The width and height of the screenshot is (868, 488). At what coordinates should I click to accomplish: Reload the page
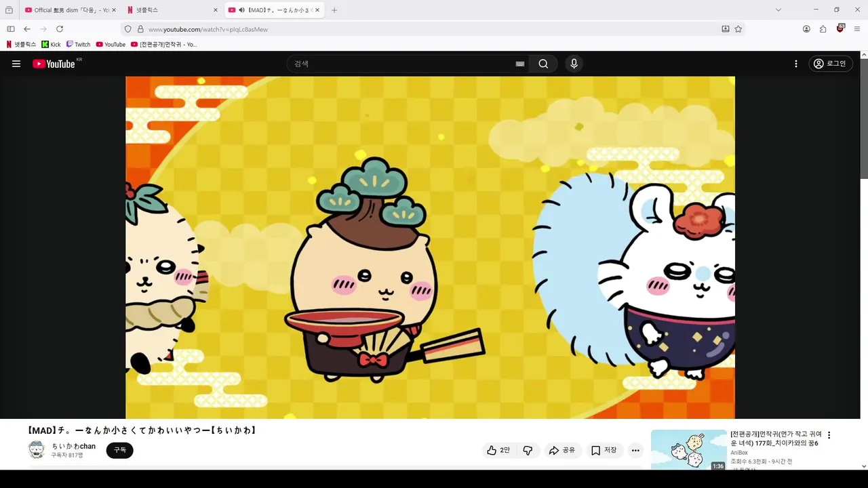[60, 29]
